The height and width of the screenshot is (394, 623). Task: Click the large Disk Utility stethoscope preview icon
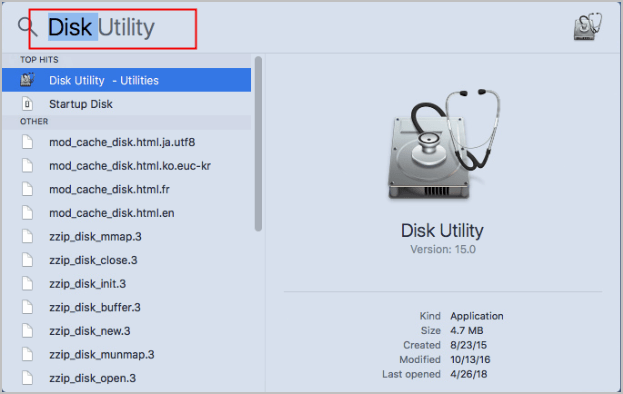pos(443,144)
